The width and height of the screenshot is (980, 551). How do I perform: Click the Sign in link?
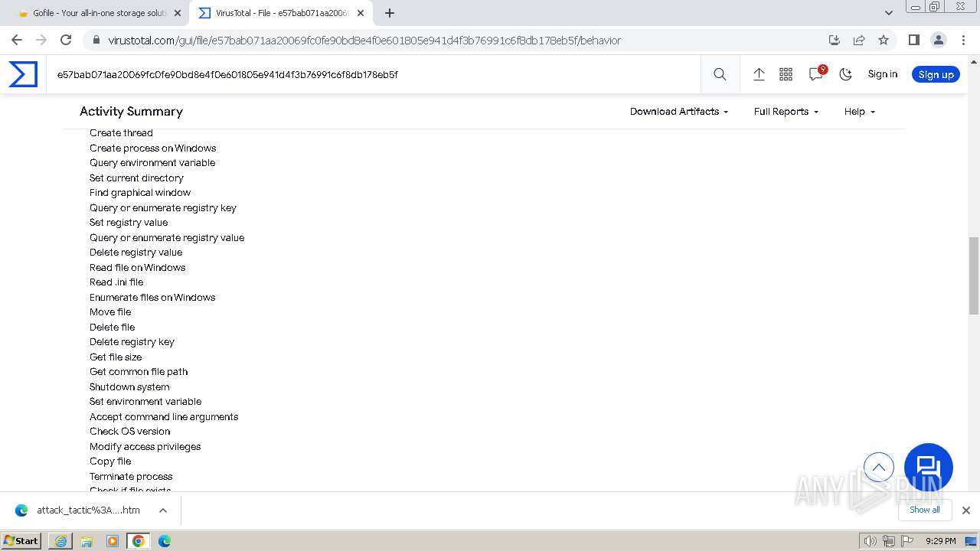[882, 74]
